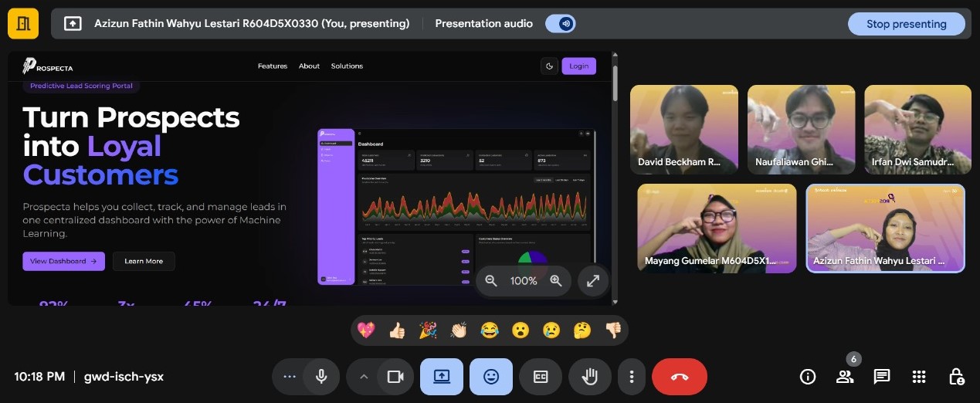This screenshot has height=403, width=980.
Task: Open the Solutions menu on Prospecta site
Action: [x=347, y=66]
